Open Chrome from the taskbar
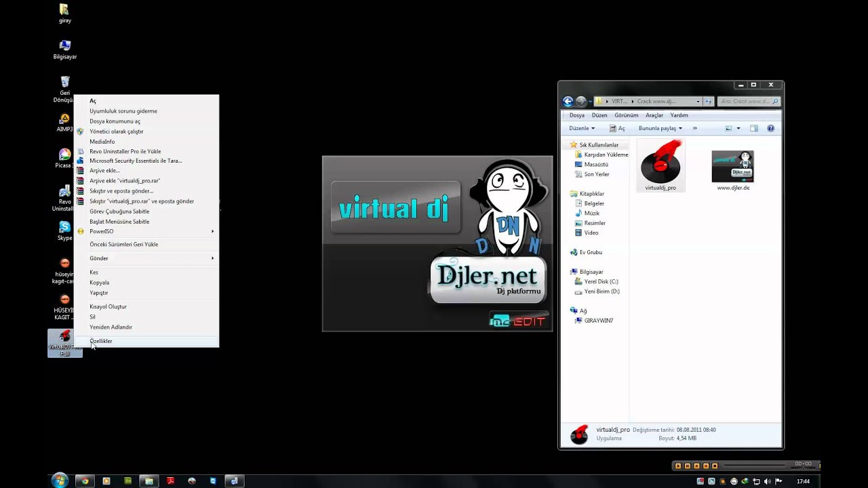Viewport: 868px width, 488px height. (85, 481)
